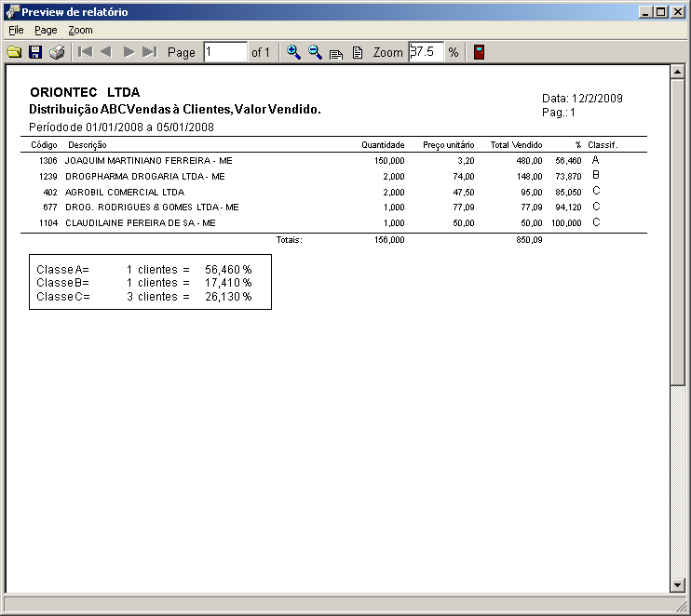
Task: Open the File menu
Action: [16, 30]
